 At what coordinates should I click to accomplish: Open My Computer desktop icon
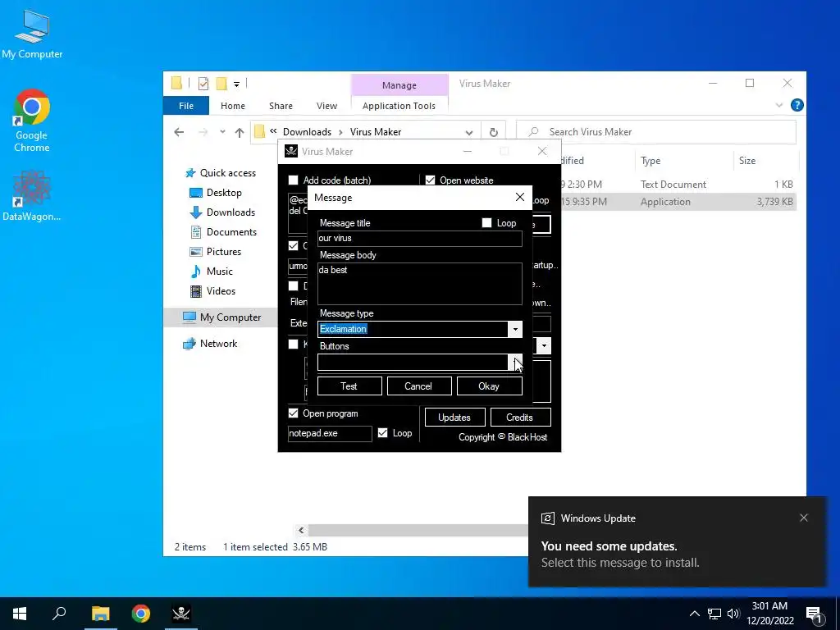pyautogui.click(x=32, y=34)
